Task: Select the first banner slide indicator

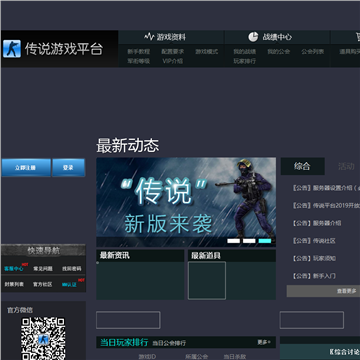Action: coord(234,241)
